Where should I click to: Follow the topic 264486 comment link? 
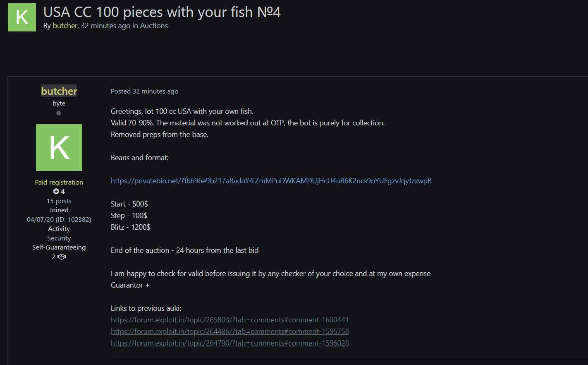click(229, 331)
